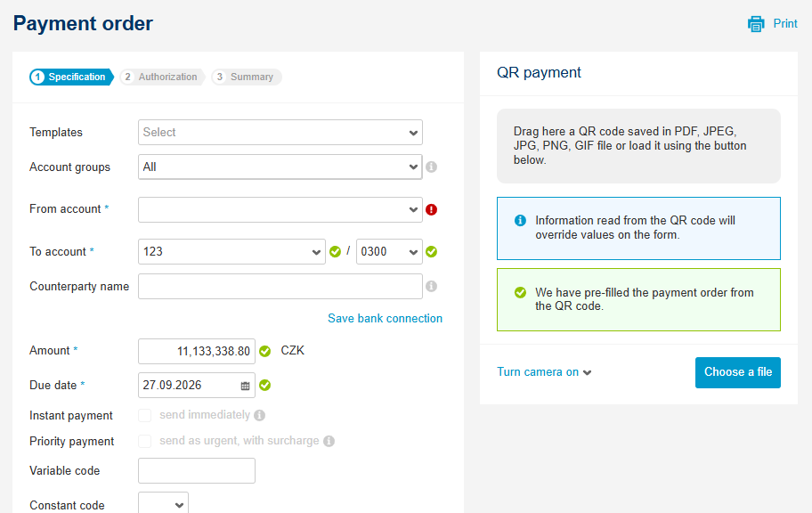The height and width of the screenshot is (513, 812).
Task: Click the Variable code input field
Action: pyautogui.click(x=197, y=470)
